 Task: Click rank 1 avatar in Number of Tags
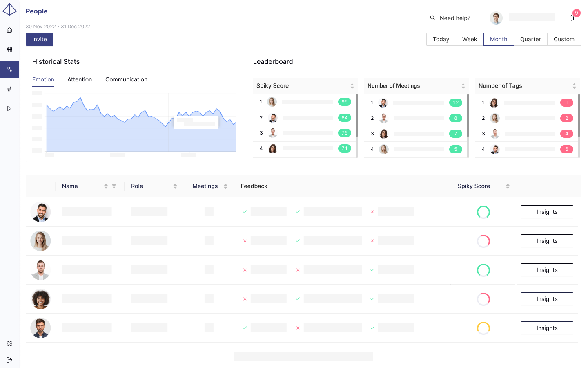pos(494,103)
